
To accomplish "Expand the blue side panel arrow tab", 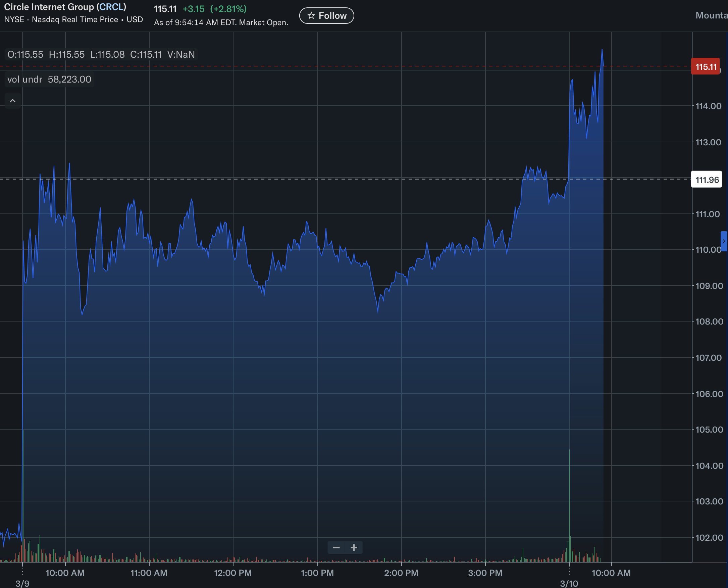I will (724, 241).
